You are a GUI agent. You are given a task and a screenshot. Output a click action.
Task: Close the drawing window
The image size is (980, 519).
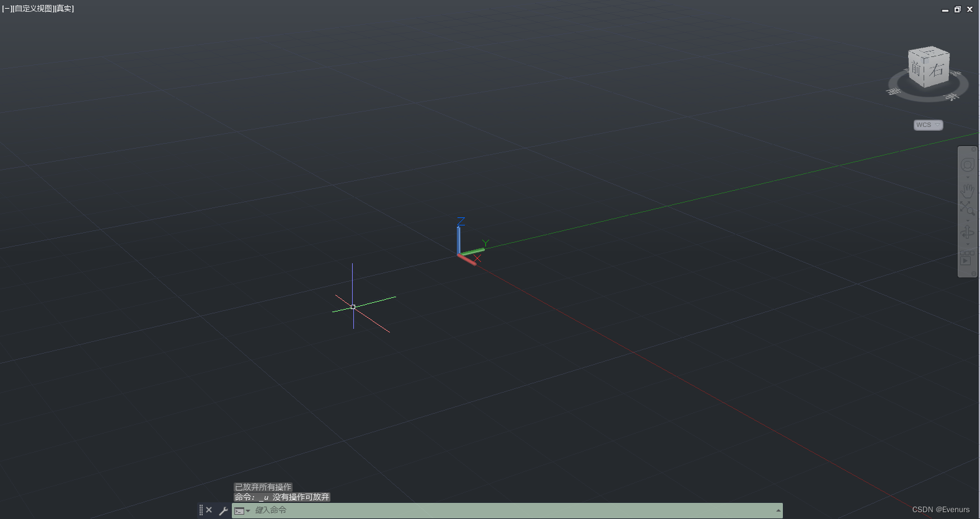(x=970, y=9)
